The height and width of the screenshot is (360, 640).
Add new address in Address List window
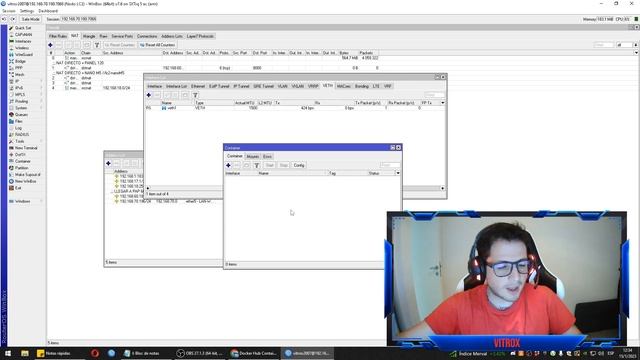pyautogui.click(x=108, y=163)
